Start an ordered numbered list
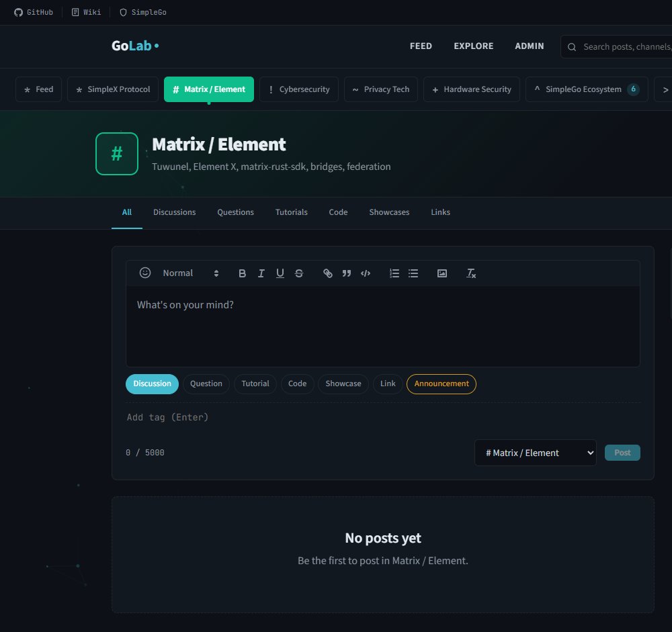The height and width of the screenshot is (632, 672). click(x=394, y=273)
